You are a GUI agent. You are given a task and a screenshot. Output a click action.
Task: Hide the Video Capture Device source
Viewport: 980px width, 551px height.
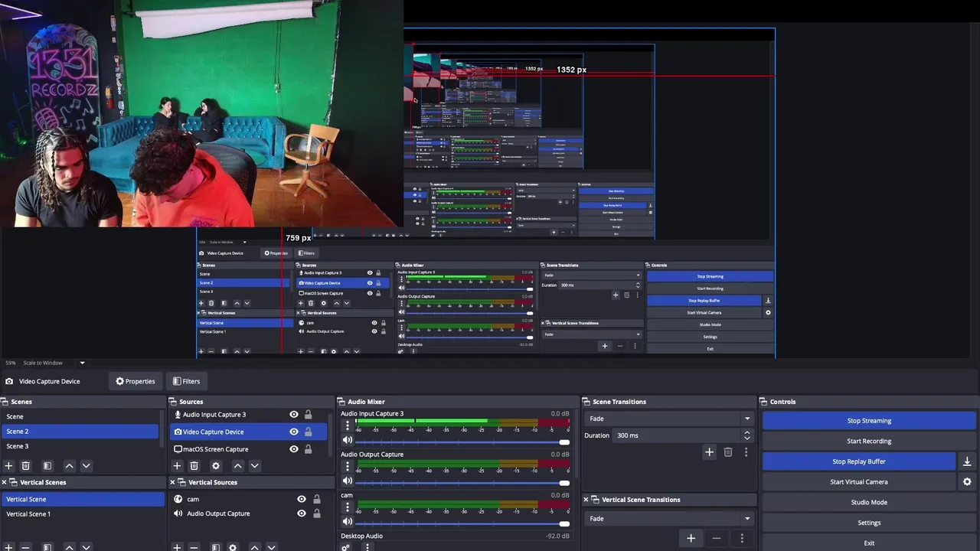[x=294, y=432]
